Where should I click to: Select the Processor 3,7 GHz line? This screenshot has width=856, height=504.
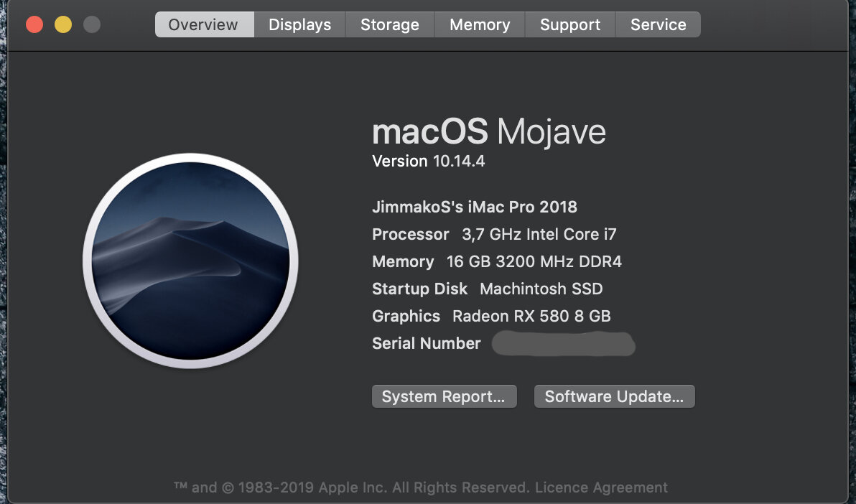[494, 234]
